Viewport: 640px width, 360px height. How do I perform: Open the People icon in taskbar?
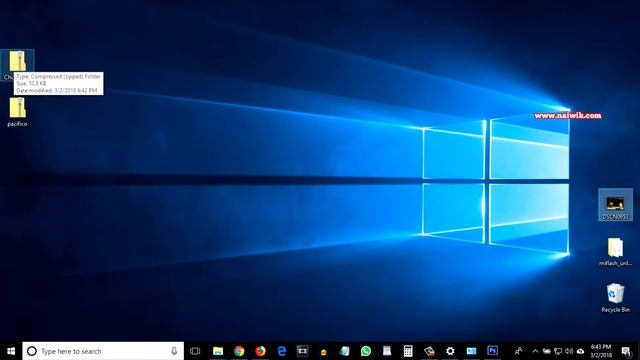pyautogui.click(x=518, y=351)
